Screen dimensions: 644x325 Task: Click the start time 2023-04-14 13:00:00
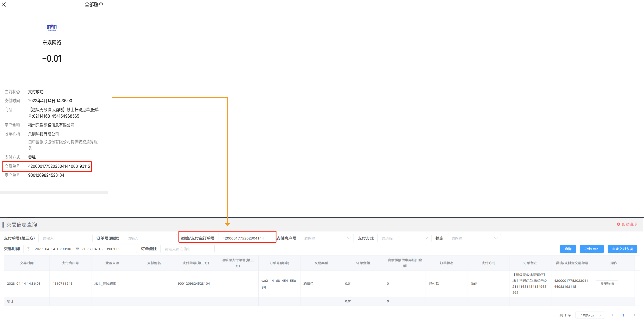tap(53, 249)
